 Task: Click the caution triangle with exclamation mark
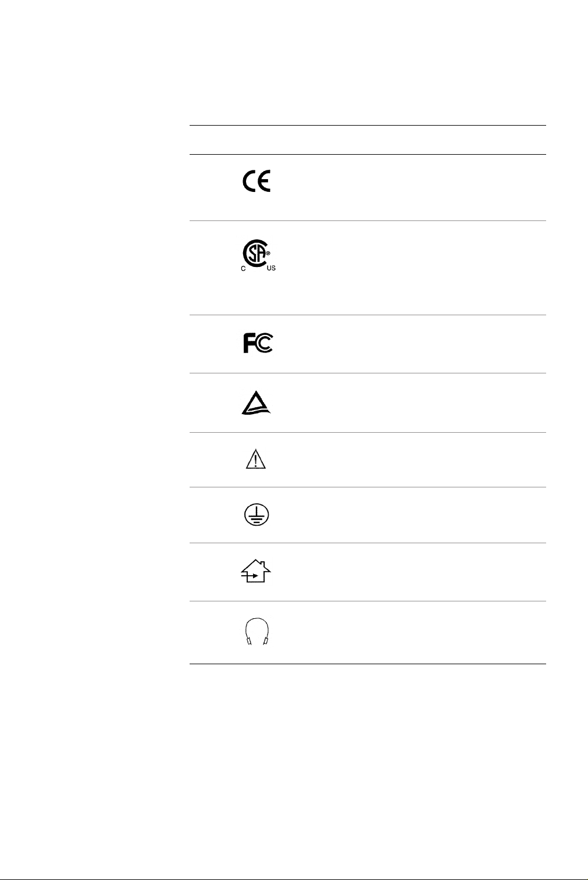tap(255, 459)
